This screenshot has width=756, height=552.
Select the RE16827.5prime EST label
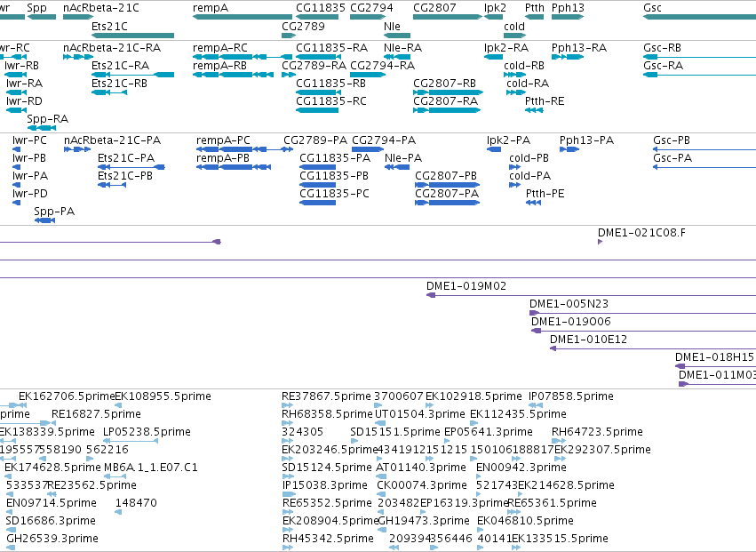[x=96, y=414]
